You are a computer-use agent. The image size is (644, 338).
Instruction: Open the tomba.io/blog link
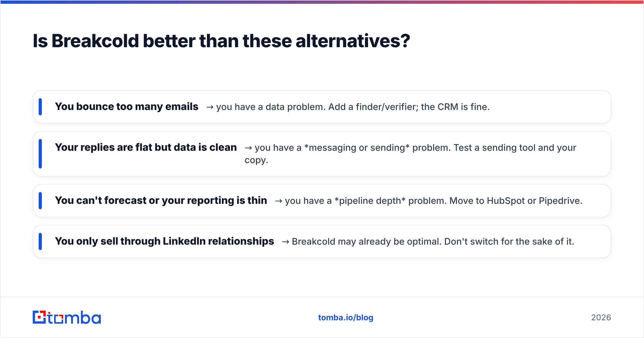[346, 318]
